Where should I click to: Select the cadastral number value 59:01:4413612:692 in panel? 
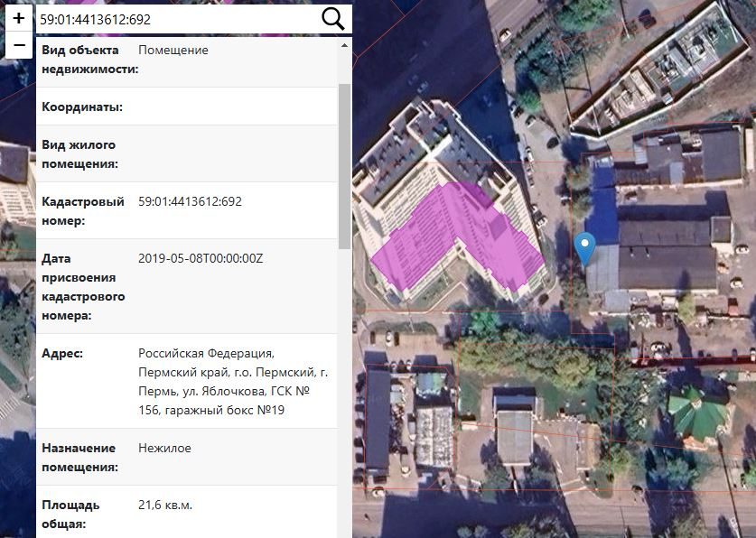coord(190,201)
